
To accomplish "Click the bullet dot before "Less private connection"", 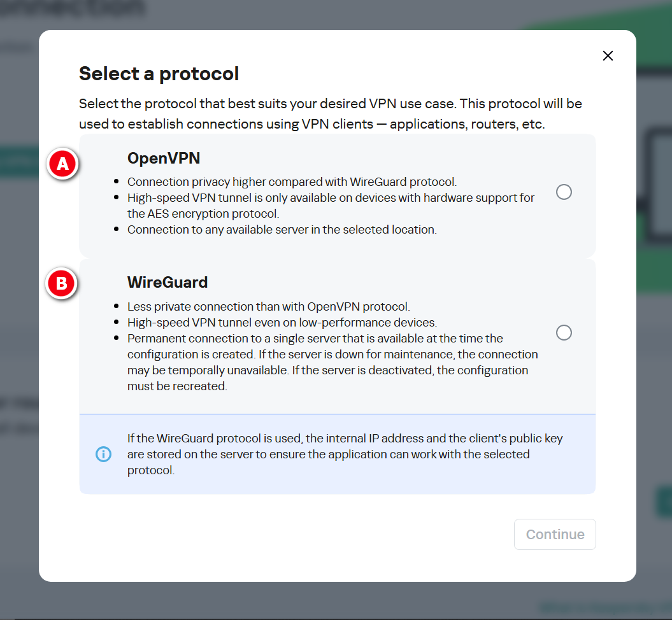I will pyautogui.click(x=116, y=307).
